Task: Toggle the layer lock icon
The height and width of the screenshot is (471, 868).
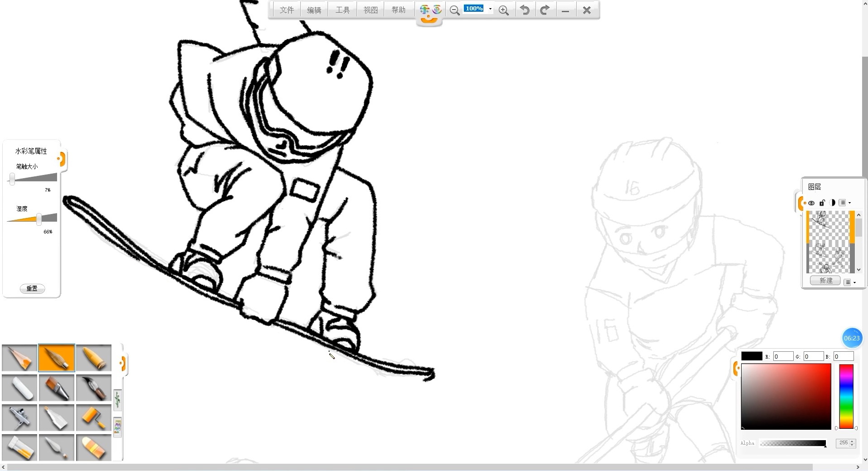Action: (x=822, y=203)
